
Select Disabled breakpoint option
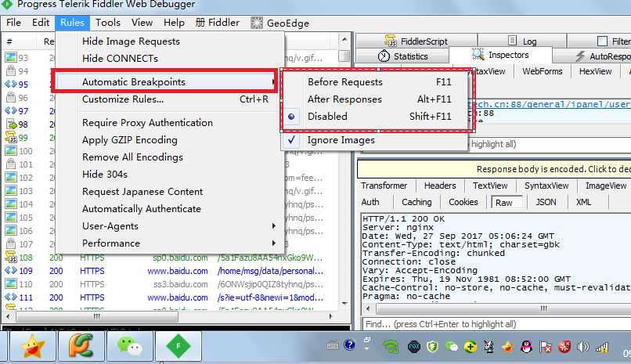[x=375, y=116]
